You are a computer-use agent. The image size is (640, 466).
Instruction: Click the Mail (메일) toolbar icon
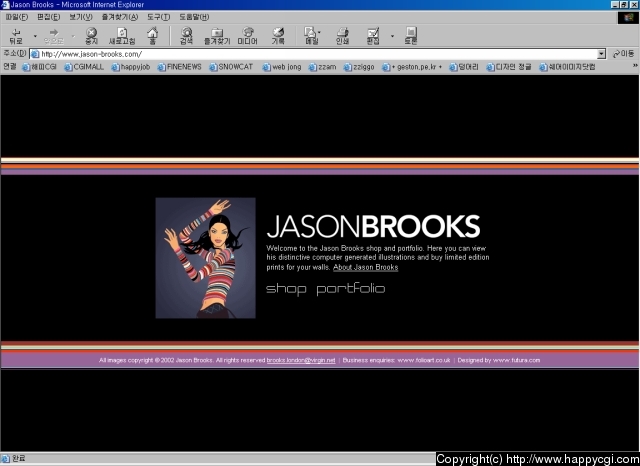[x=311, y=36]
